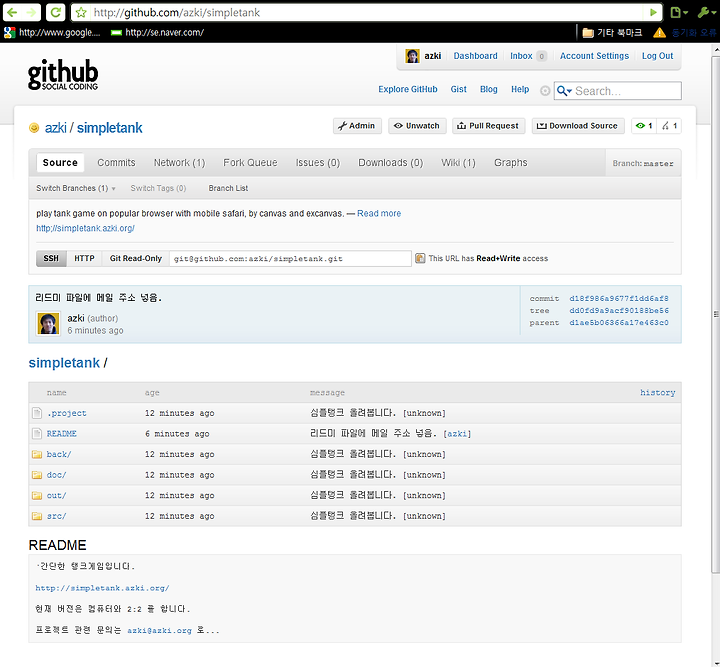Open the history link in file table
The image size is (720, 667).
point(658,392)
